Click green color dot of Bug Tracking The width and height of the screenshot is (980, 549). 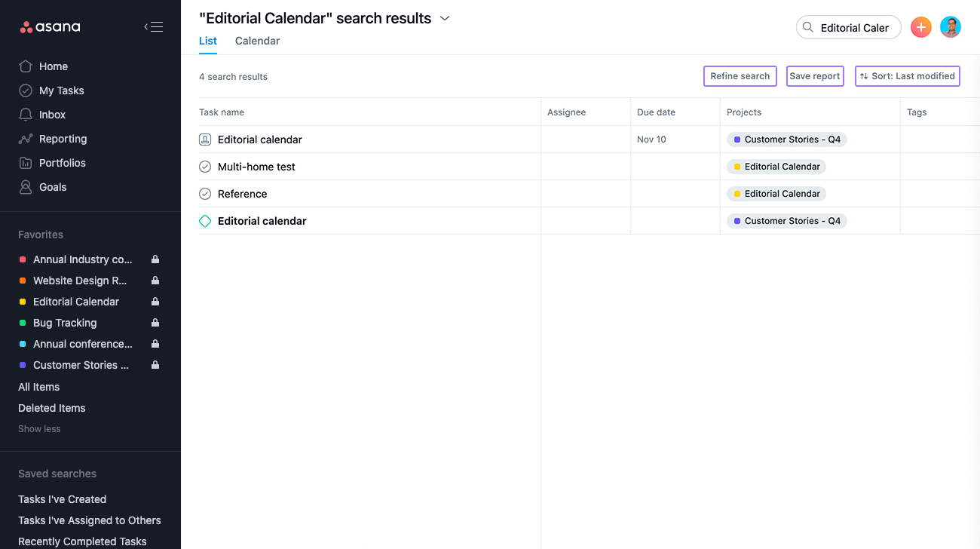coord(23,323)
